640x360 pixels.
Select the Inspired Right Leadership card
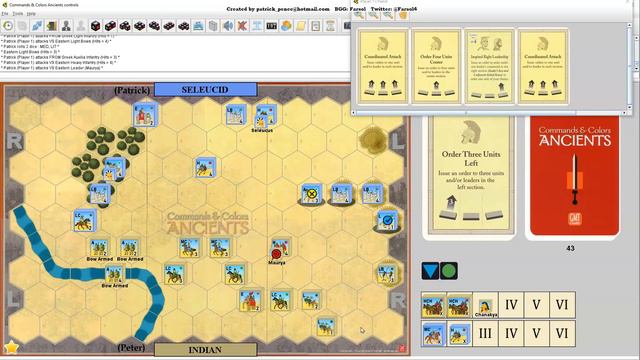489,66
